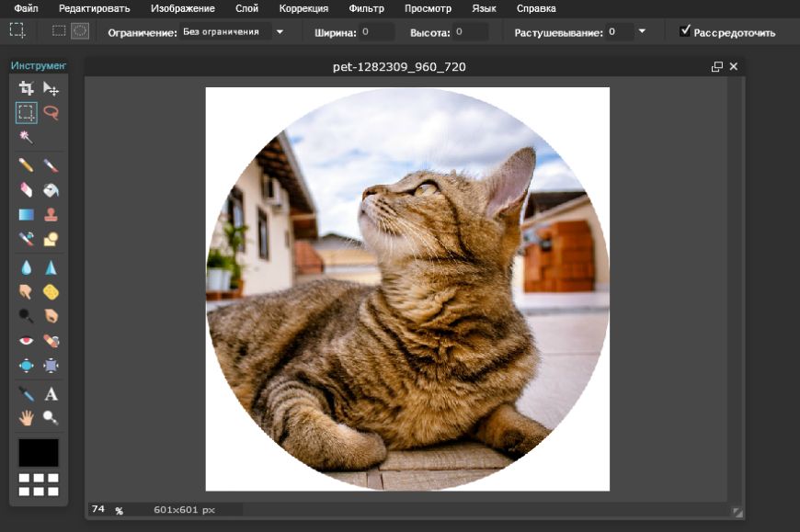The image size is (800, 532).
Task: Pick the Hand pan tool
Action: 26,418
